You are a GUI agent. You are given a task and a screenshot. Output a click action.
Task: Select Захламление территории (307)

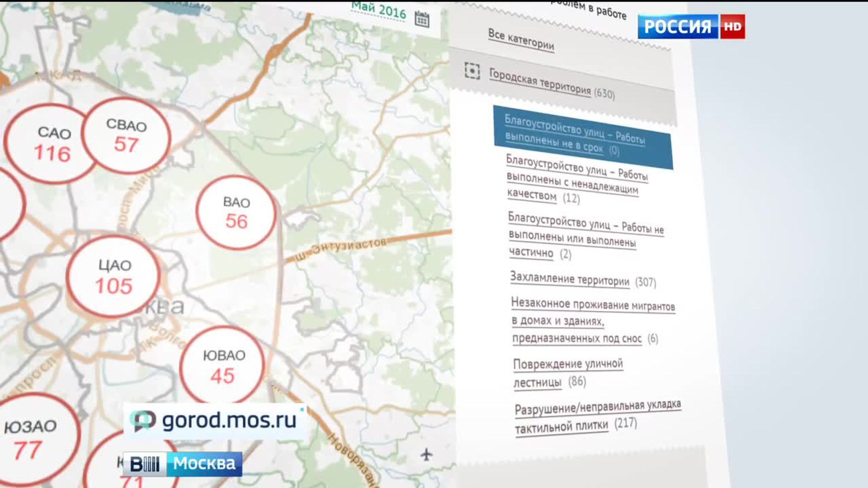point(583,279)
